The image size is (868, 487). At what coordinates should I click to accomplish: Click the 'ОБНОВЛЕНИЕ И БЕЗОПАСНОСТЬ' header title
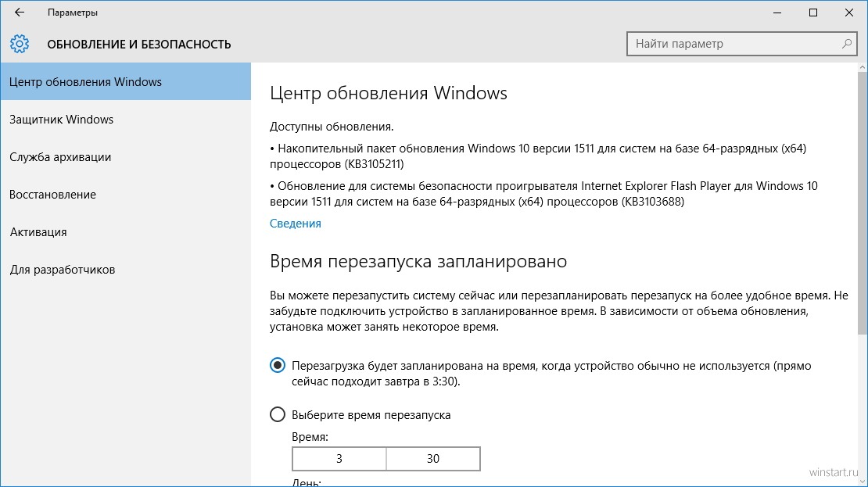click(139, 45)
